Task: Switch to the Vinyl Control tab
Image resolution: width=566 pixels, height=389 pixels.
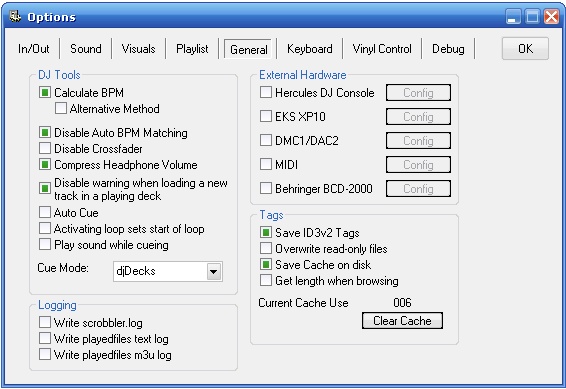Action: pos(382,49)
